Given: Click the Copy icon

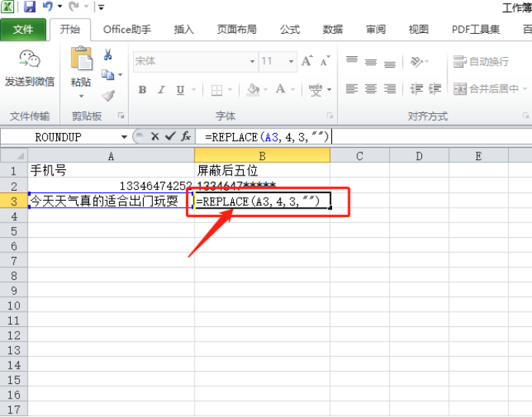Looking at the screenshot, I should pos(108,75).
